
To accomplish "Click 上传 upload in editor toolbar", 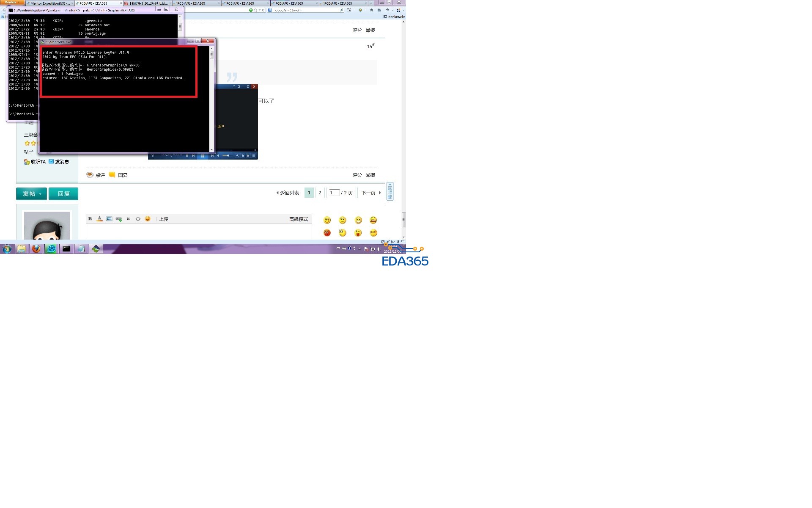I will pyautogui.click(x=164, y=219).
